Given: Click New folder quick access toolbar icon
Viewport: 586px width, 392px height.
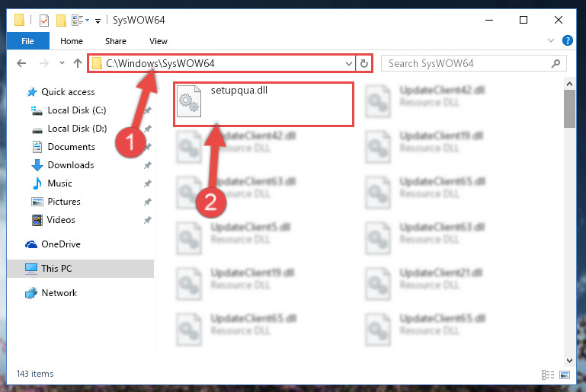Looking at the screenshot, I should tap(61, 20).
